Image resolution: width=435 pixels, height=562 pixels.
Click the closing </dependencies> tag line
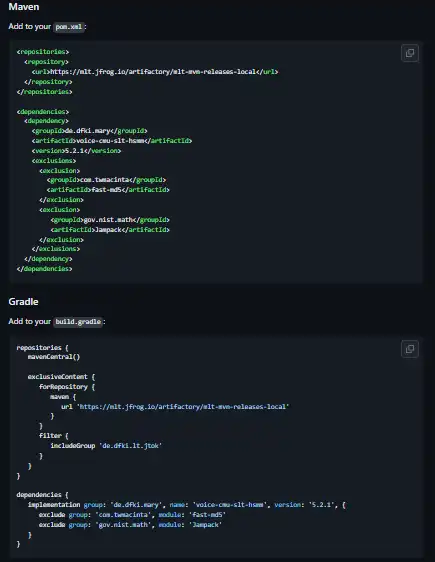coord(44,269)
